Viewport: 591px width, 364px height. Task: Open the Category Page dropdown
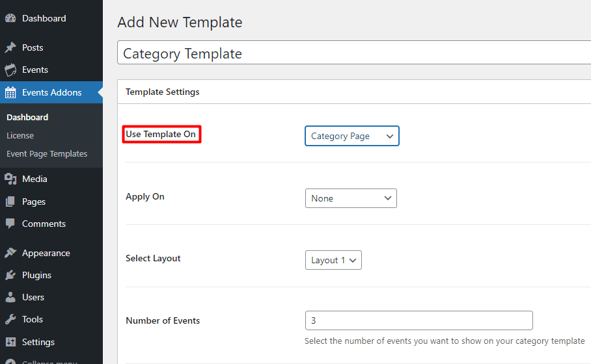pos(351,136)
